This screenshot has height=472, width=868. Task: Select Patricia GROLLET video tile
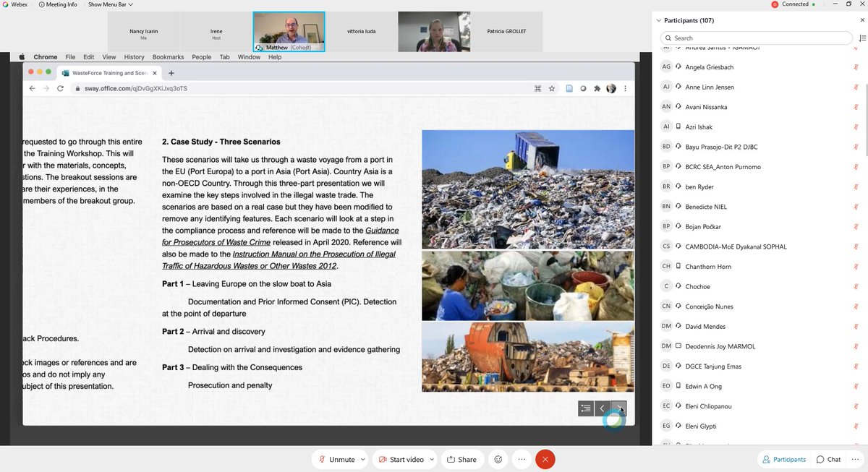coord(506,32)
